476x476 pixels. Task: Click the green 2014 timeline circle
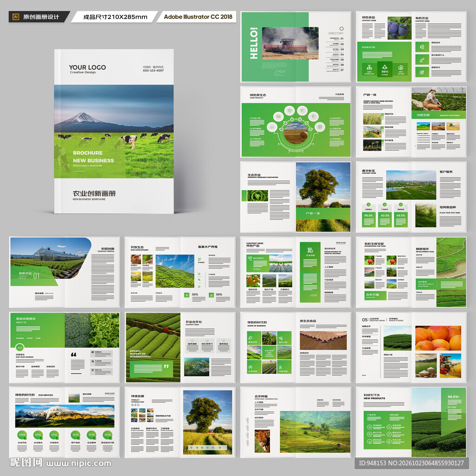click(75, 435)
